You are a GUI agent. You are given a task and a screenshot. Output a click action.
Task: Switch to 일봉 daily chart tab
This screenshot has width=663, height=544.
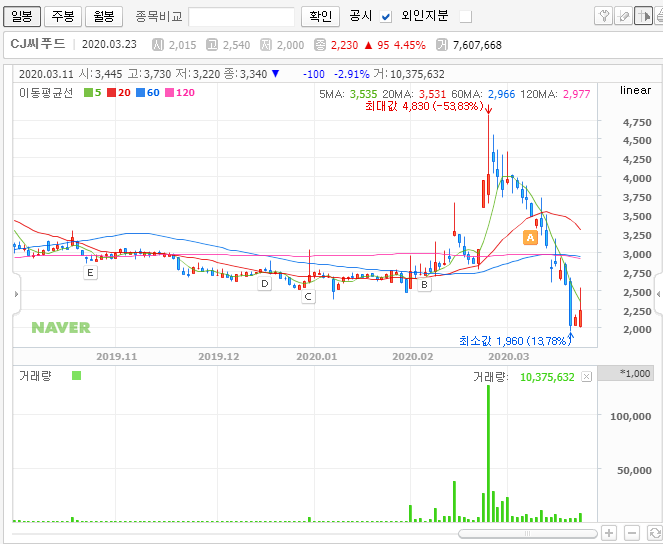click(x=22, y=16)
